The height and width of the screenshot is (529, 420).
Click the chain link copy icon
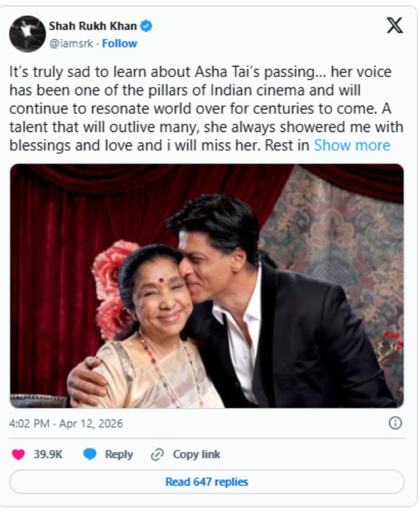157,454
